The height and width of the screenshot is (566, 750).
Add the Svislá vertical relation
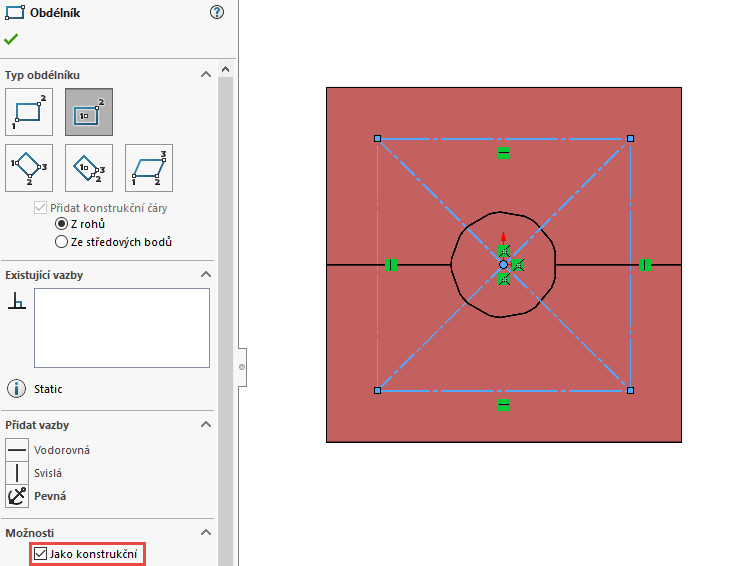coord(17,473)
